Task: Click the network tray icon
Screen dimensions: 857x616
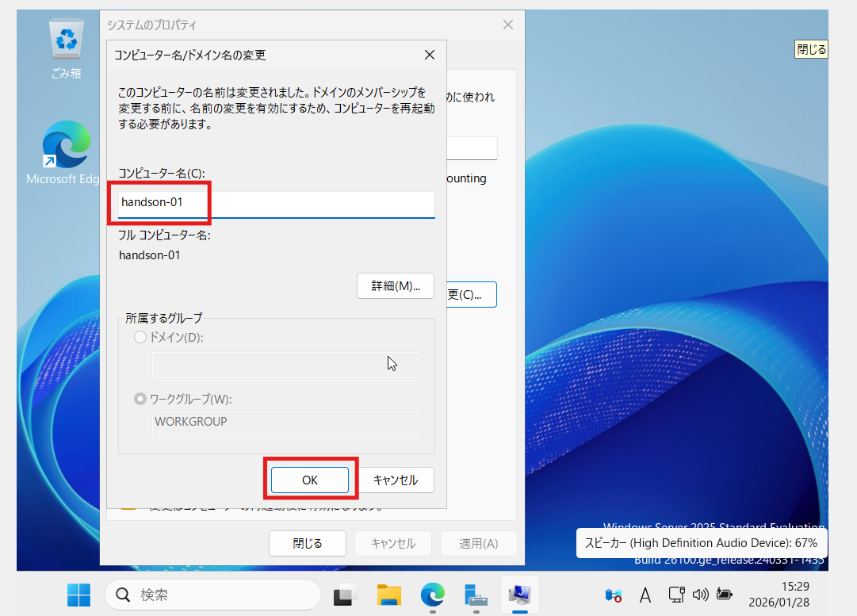Action: tap(676, 594)
